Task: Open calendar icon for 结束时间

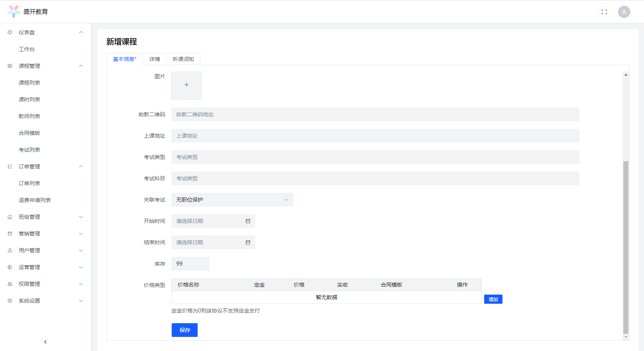Action: (248, 242)
